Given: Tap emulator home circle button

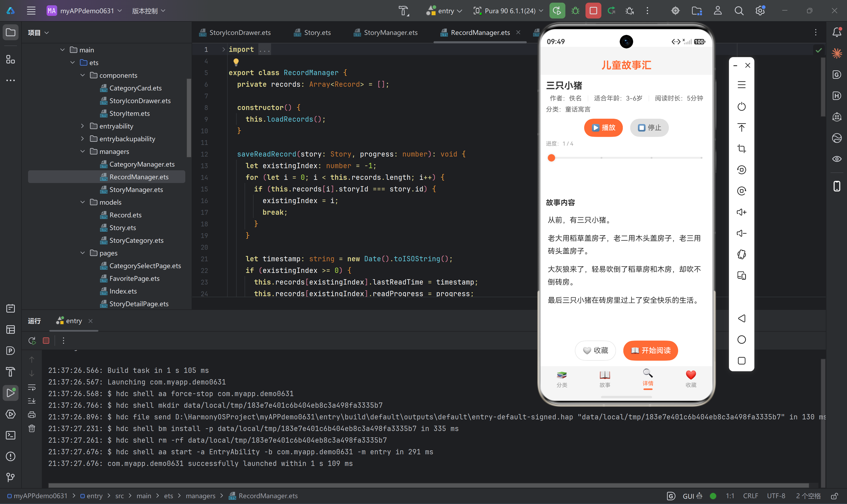Looking at the screenshot, I should [741, 340].
